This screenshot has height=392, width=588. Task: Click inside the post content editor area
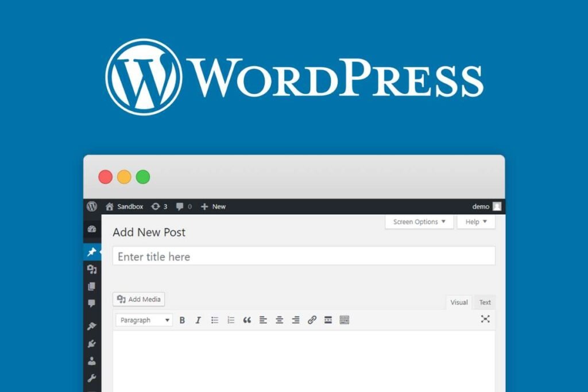(x=304, y=361)
